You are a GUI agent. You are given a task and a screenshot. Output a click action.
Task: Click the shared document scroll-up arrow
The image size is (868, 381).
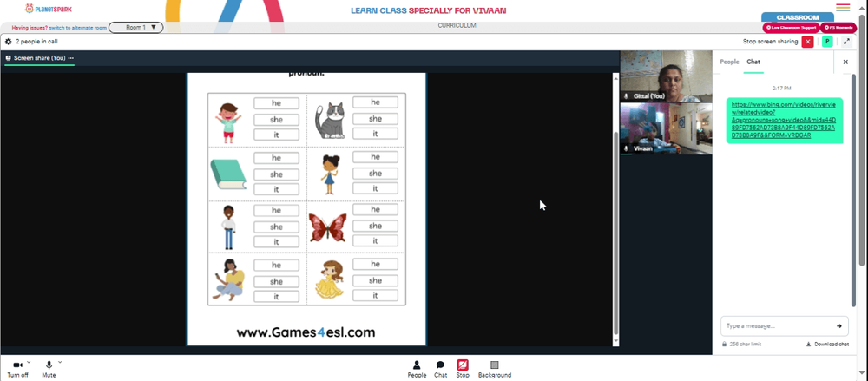pyautogui.click(x=615, y=77)
